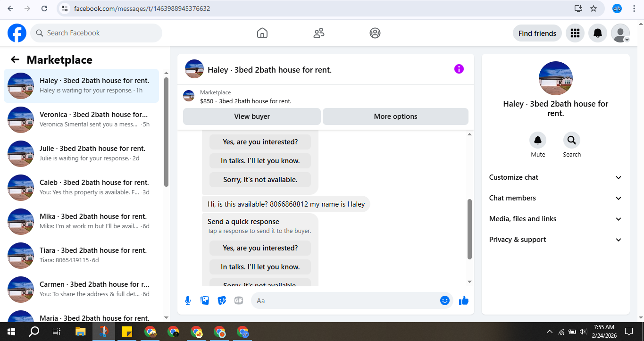The width and height of the screenshot is (644, 341).
Task: Click the conversation list scrollbar
Action: tap(166, 132)
